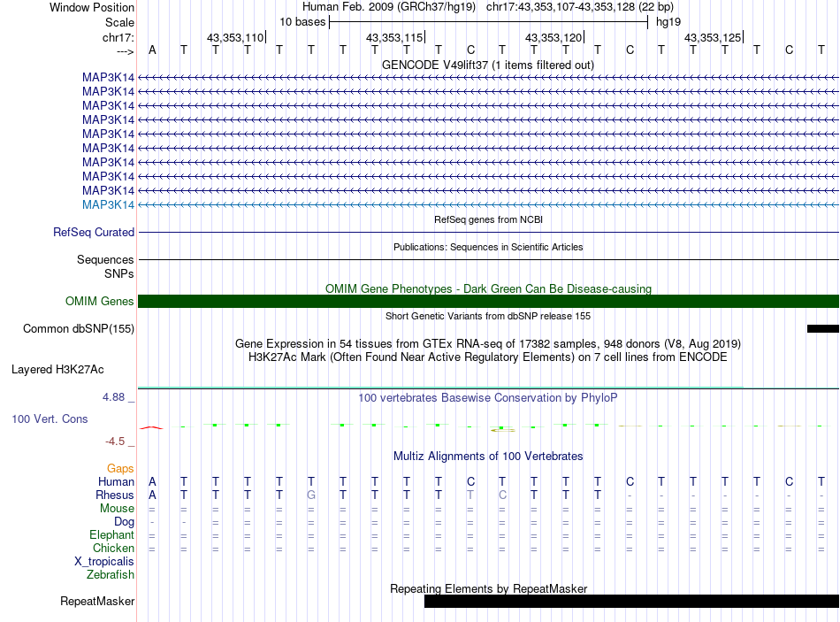
Task: Click the ---> sequence direction label
Action: [126, 51]
